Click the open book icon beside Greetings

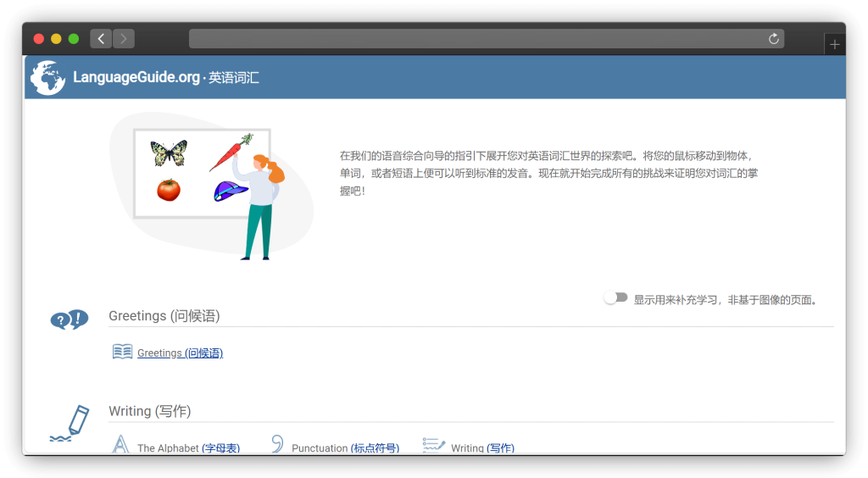click(x=123, y=352)
